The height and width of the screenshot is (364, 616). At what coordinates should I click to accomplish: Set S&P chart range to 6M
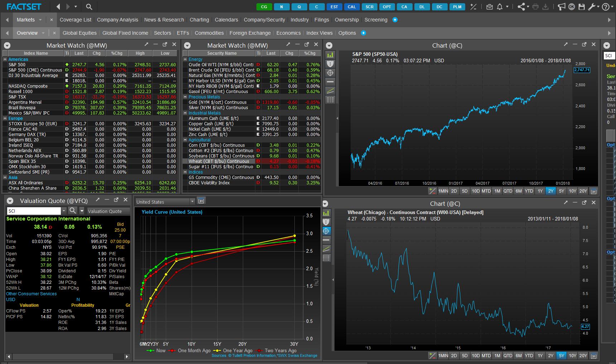pyautogui.click(x=519, y=191)
